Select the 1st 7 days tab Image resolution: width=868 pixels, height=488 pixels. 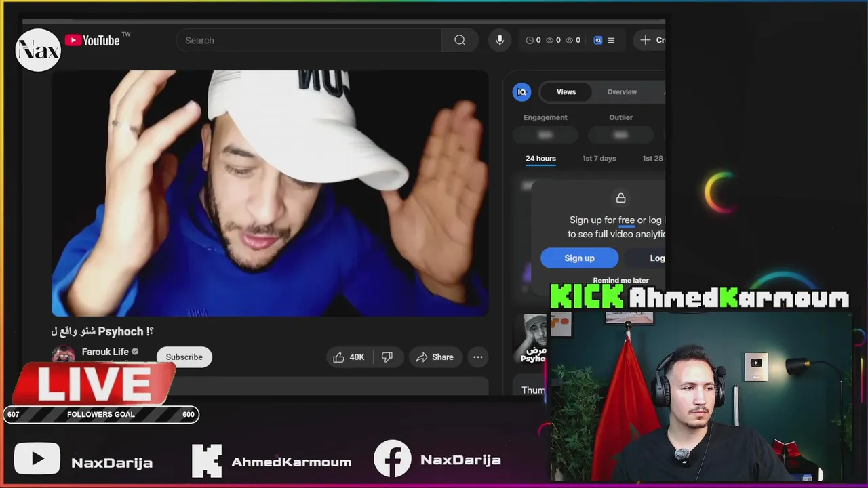599,159
